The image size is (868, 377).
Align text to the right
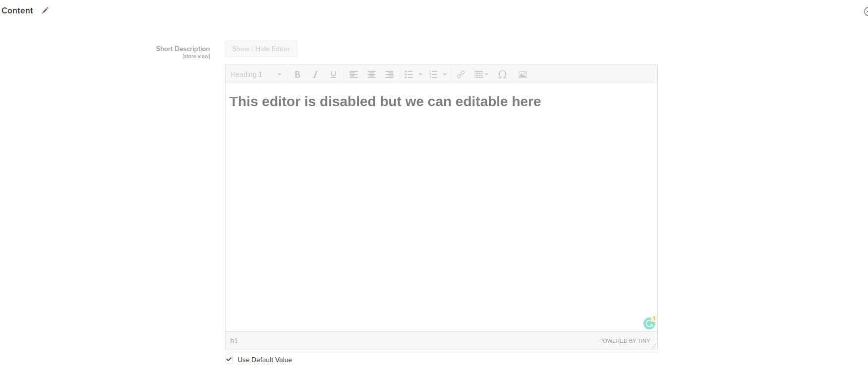pos(390,74)
